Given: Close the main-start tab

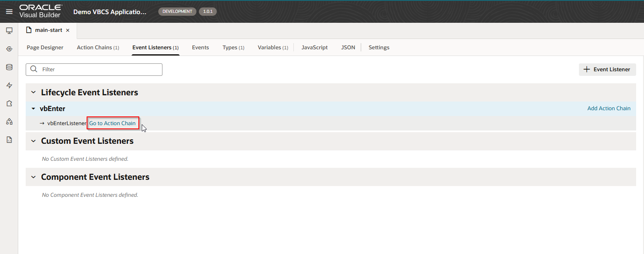Looking at the screenshot, I should tap(68, 30).
